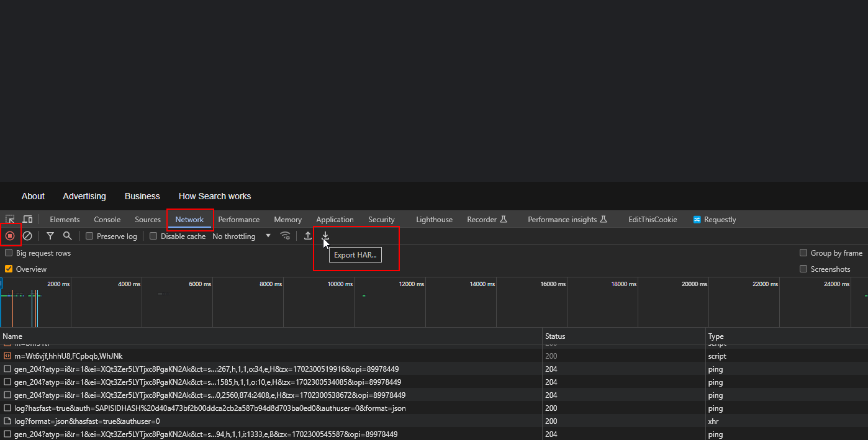The image size is (868, 440).
Task: Switch to the Console tab
Action: pos(107,220)
